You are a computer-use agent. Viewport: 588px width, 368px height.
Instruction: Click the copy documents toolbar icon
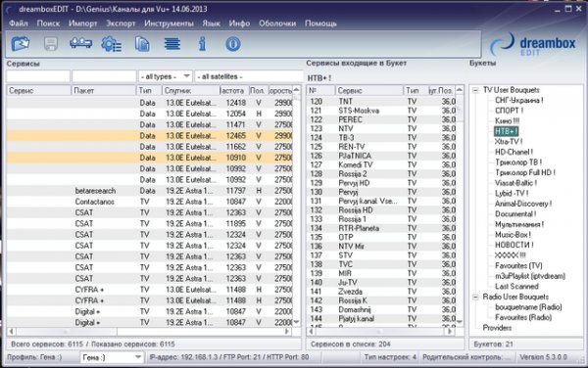coord(142,44)
